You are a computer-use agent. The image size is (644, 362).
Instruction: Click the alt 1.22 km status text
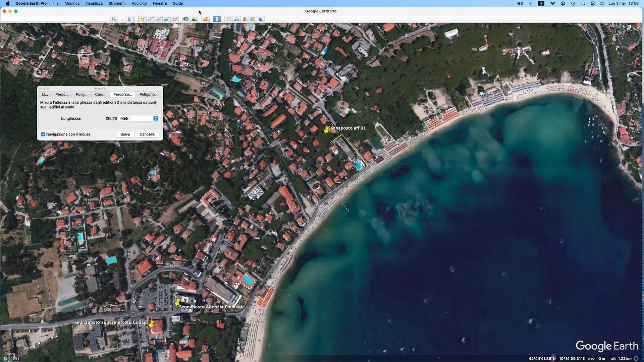(621, 359)
